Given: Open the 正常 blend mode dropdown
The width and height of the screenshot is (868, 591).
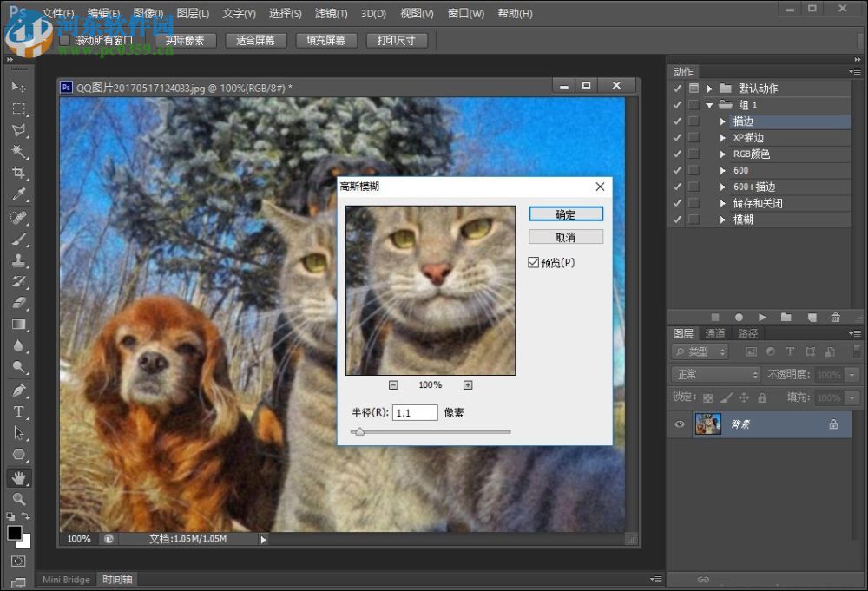Looking at the screenshot, I should coord(716,375).
